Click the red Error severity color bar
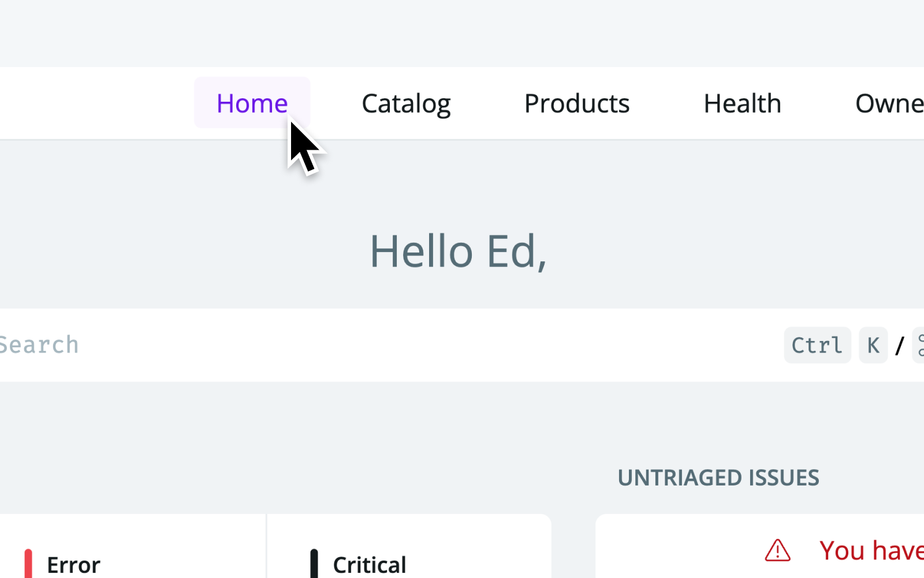Viewport: 924px width, 578px height. click(x=28, y=564)
